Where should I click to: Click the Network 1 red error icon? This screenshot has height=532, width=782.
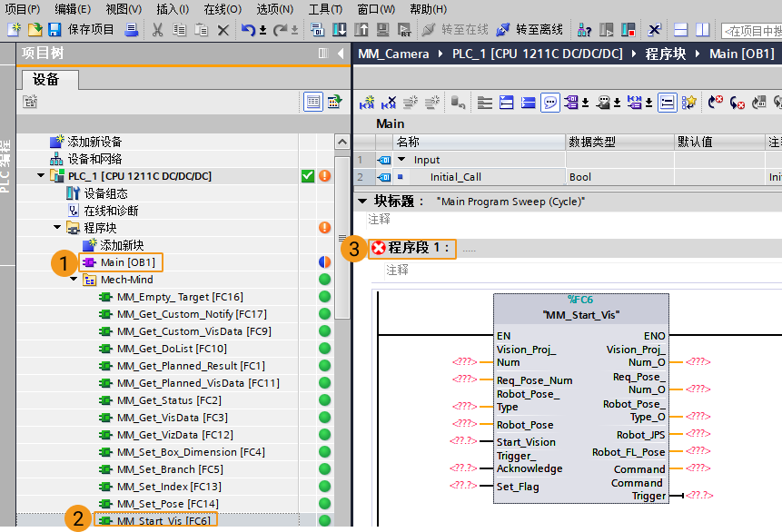tap(378, 248)
